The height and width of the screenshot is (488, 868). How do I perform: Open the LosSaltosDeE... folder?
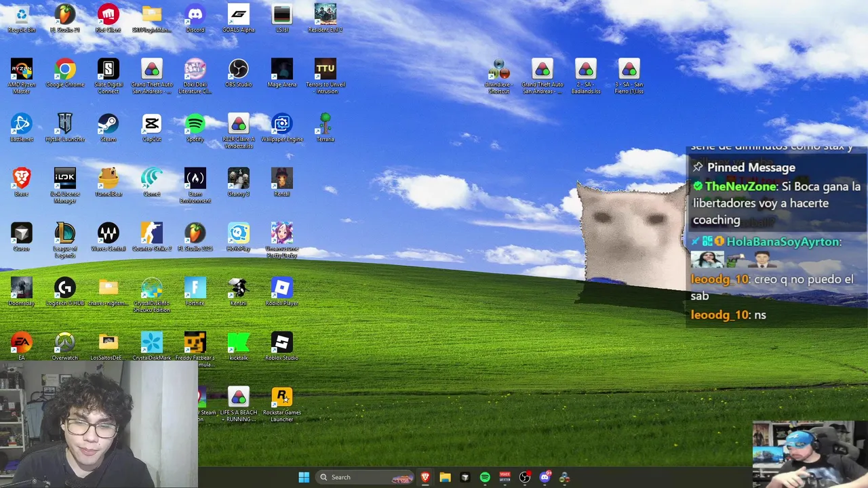[x=108, y=346]
